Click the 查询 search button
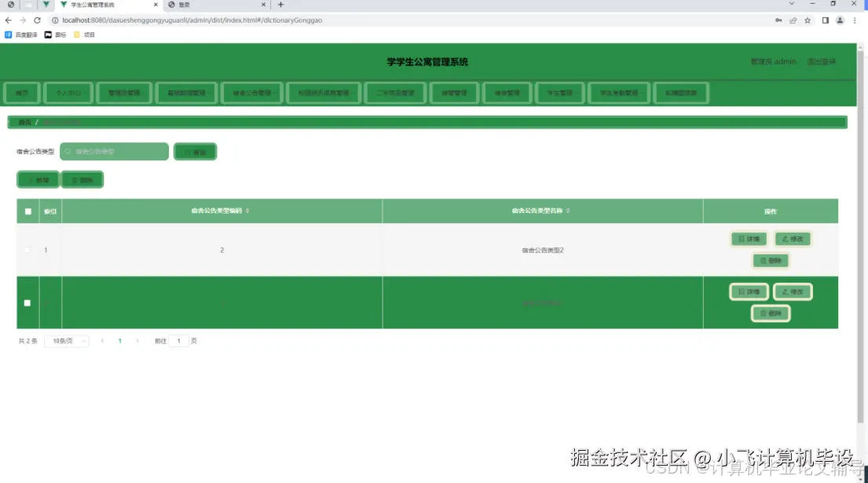Screen dimensions: 868x483 coord(195,152)
